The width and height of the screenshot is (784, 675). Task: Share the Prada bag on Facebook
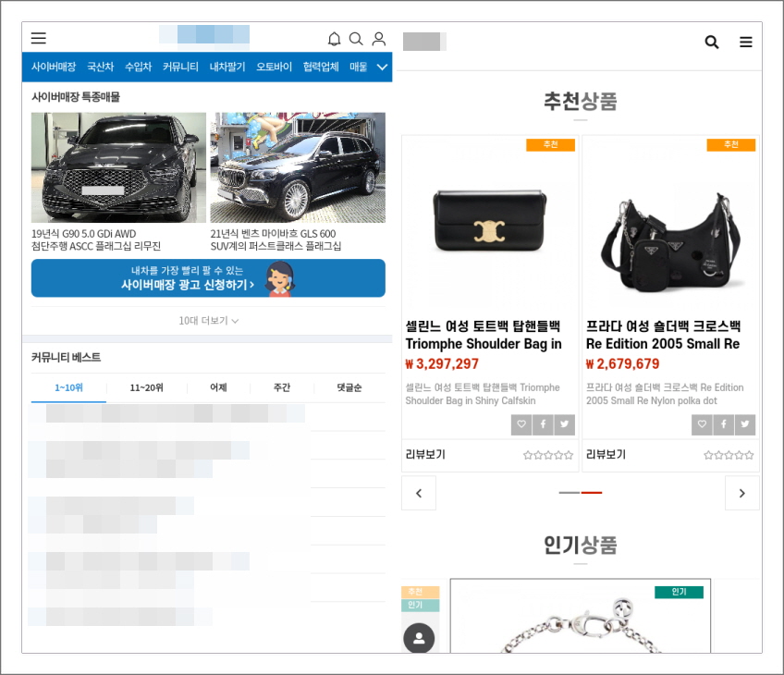(724, 424)
